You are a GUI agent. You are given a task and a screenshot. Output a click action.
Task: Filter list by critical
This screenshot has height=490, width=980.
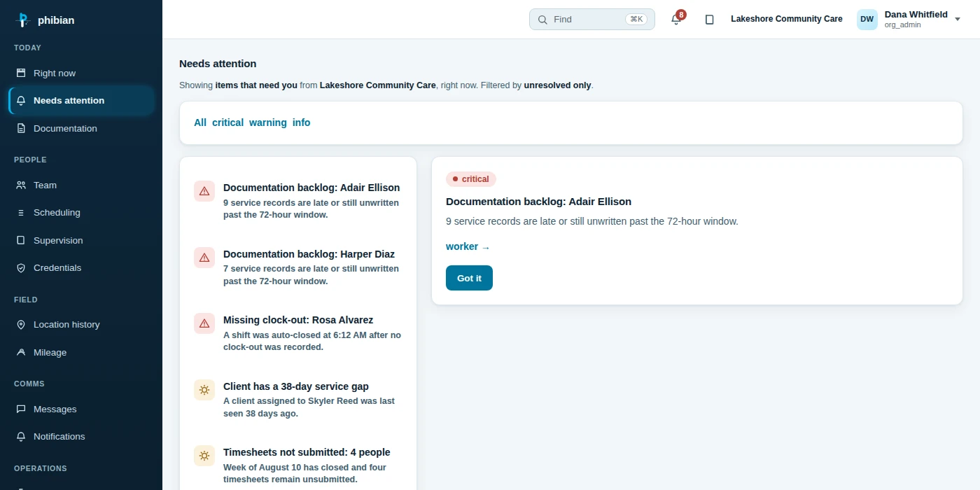pyautogui.click(x=227, y=122)
